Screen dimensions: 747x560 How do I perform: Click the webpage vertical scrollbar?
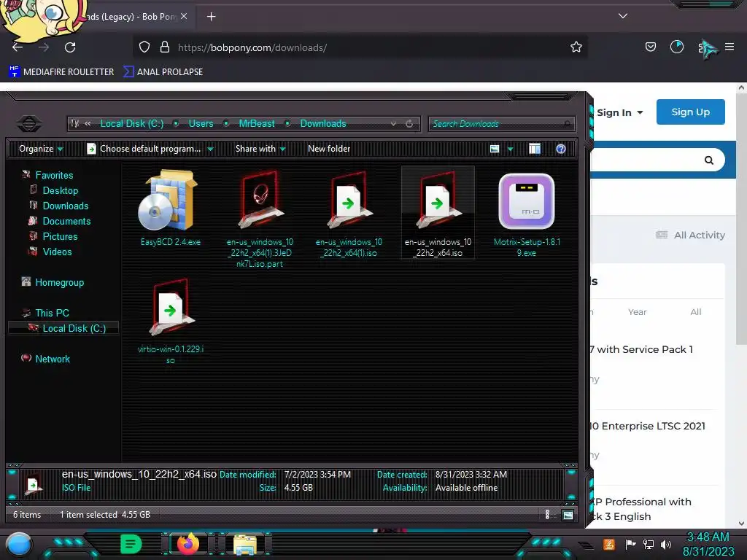pyautogui.click(x=741, y=217)
